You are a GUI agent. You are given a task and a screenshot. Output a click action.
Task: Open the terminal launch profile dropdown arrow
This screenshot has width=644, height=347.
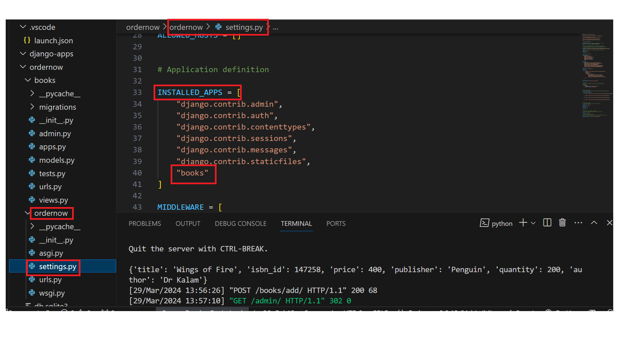tap(533, 223)
